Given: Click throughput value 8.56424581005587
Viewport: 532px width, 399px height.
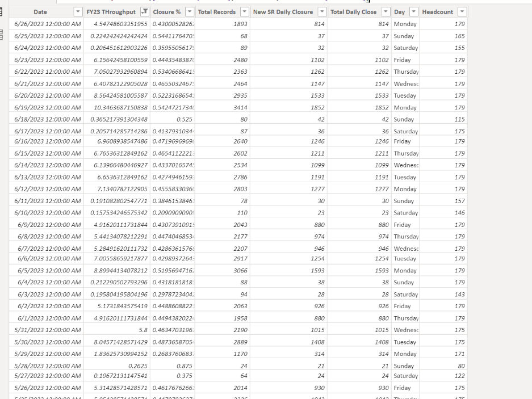Looking at the screenshot, I should click(x=120, y=96).
